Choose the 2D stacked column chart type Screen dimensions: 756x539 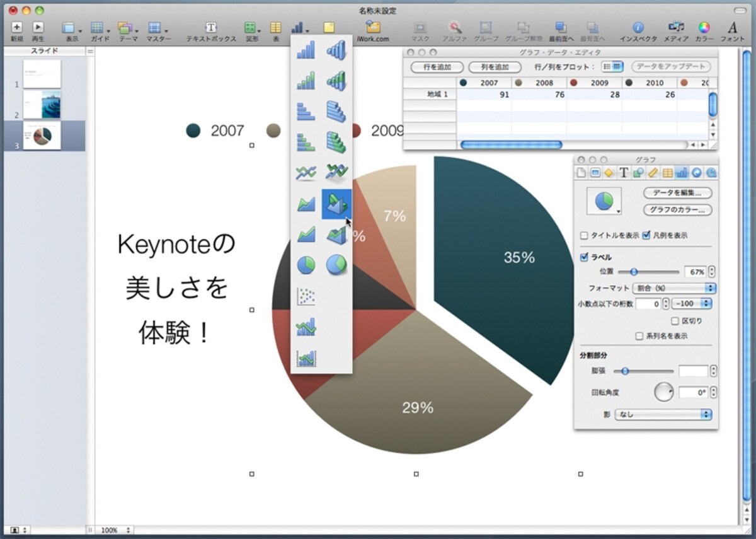[306, 81]
